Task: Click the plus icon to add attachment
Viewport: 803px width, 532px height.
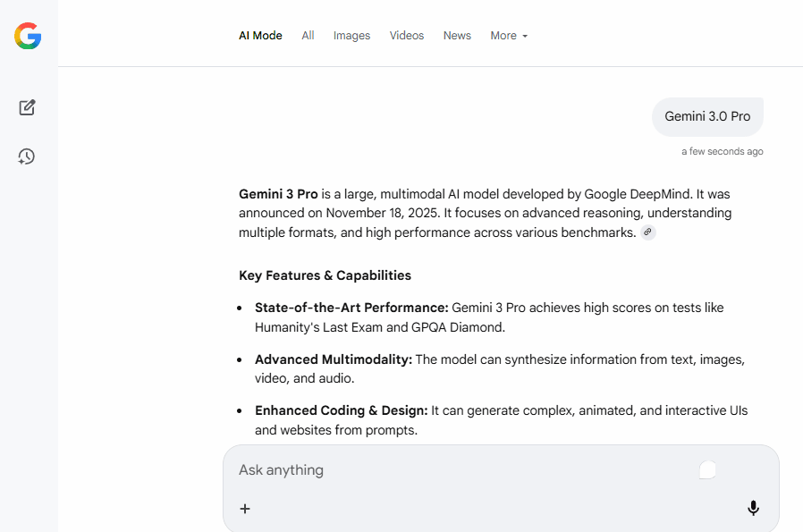Action: click(x=245, y=509)
